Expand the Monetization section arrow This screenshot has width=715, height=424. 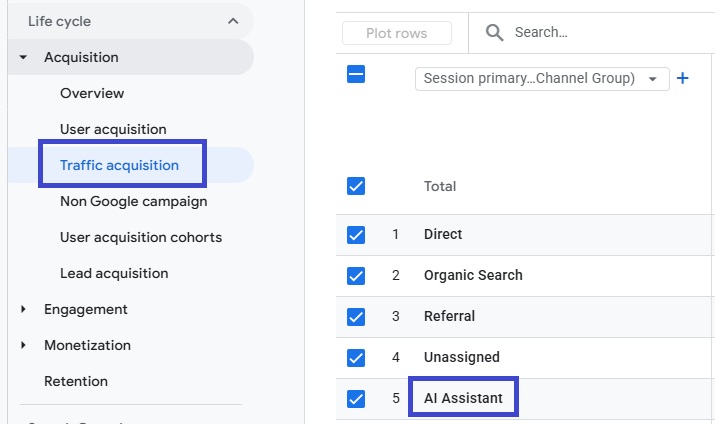(23, 345)
